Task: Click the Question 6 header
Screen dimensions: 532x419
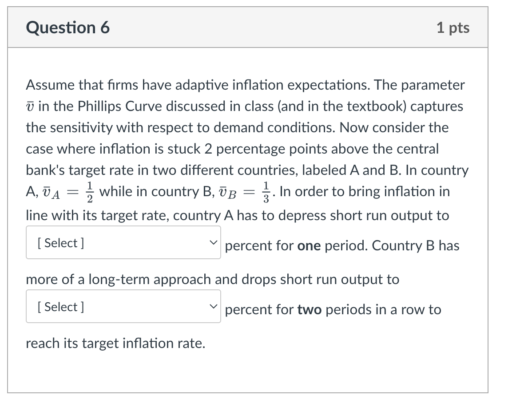Action: coord(67,27)
